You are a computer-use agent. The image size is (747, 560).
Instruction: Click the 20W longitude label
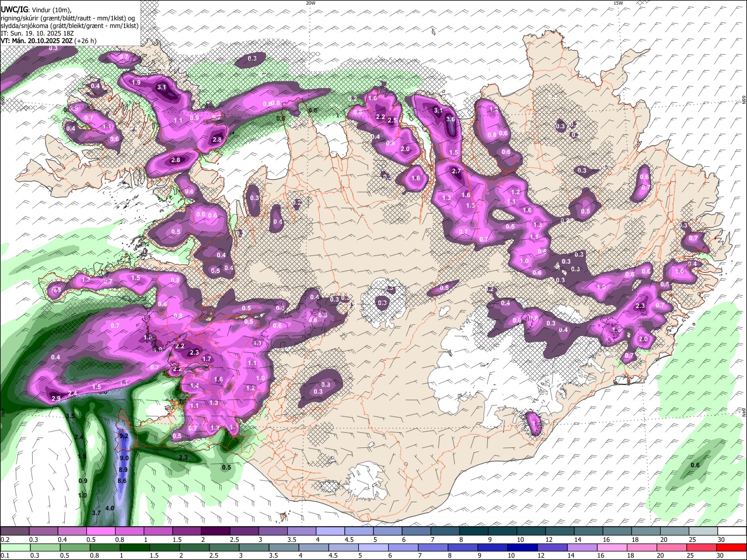click(x=310, y=3)
